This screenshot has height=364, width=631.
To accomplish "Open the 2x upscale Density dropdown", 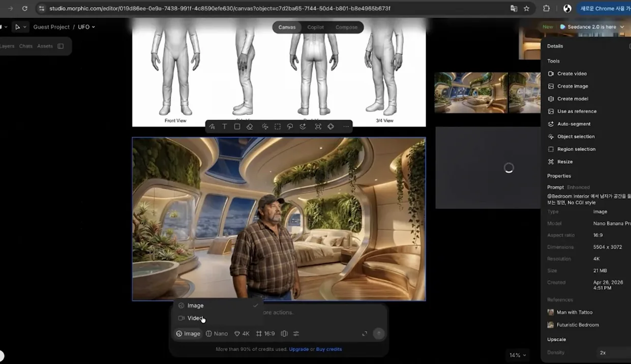I will coord(613,353).
